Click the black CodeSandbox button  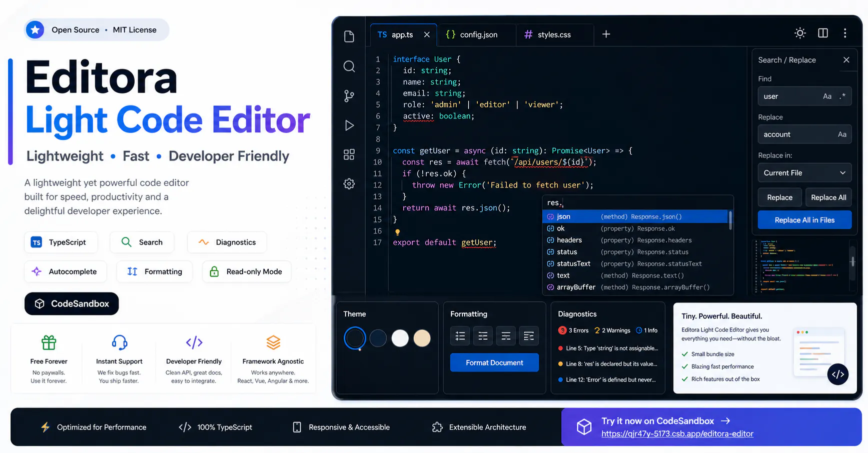(x=72, y=303)
